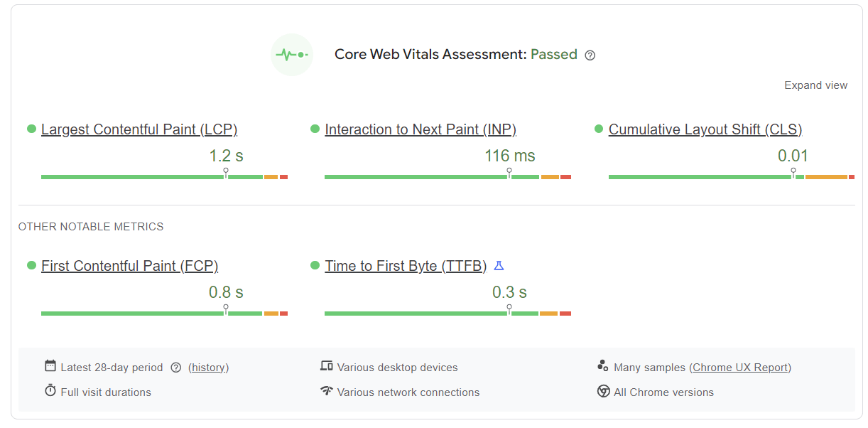Image resolution: width=868 pixels, height=428 pixels.
Task: Click the Many samples dots icon
Action: pos(603,367)
